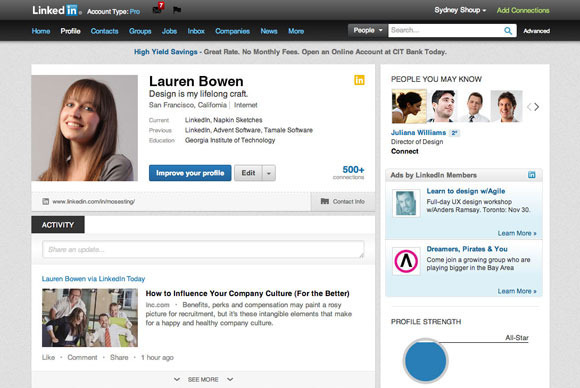The width and height of the screenshot is (580, 388).
Task: Click the Improve your profile button
Action: tap(190, 173)
